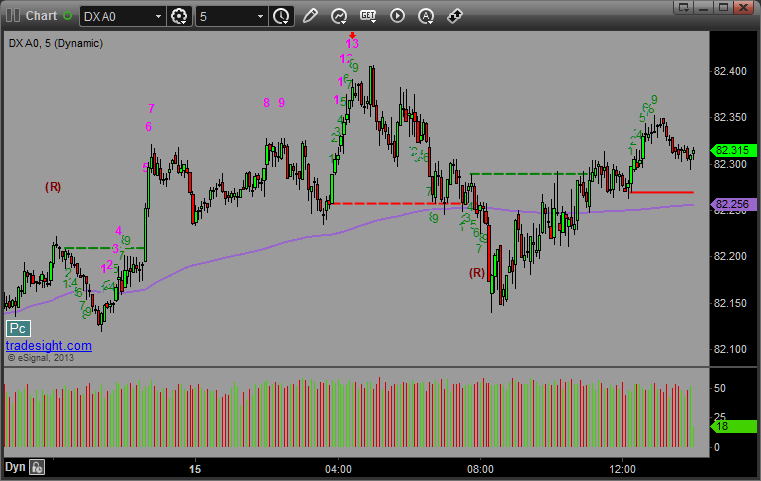Click the Pc badge on chart

pyautogui.click(x=18, y=329)
